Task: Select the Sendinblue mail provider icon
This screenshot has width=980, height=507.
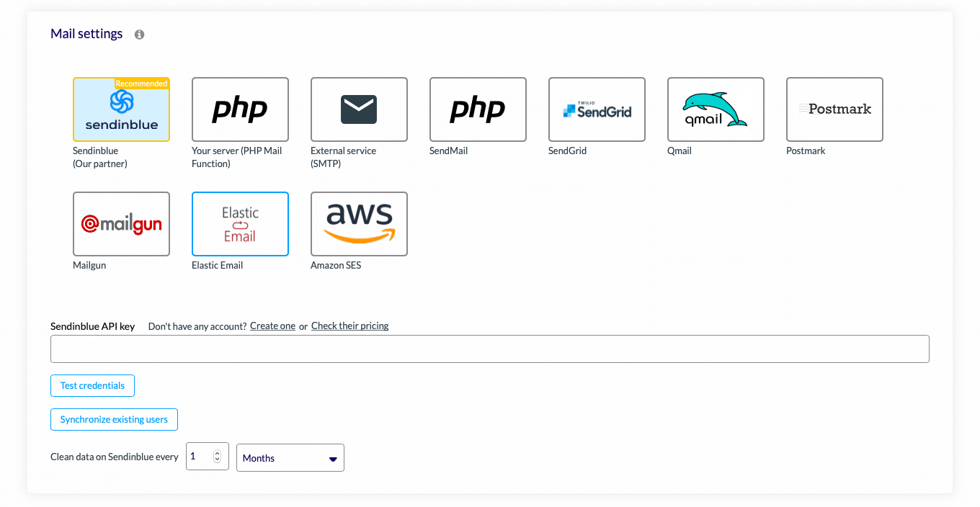Action: tap(121, 109)
